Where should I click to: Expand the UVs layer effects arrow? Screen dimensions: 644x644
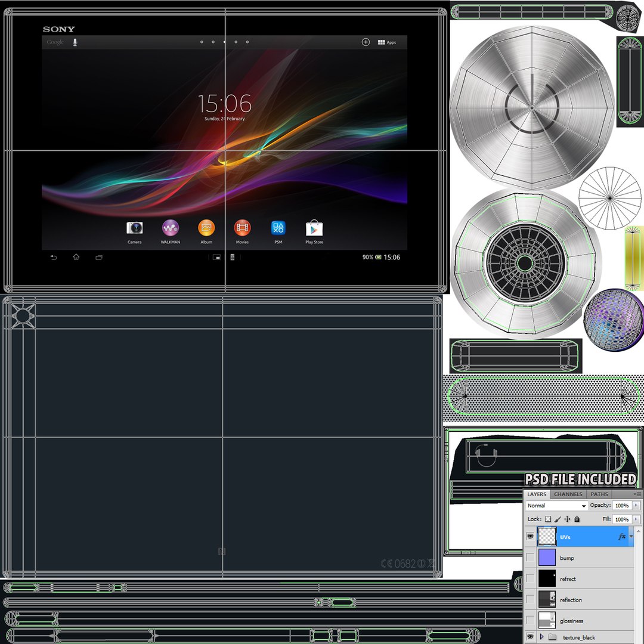[x=631, y=537]
